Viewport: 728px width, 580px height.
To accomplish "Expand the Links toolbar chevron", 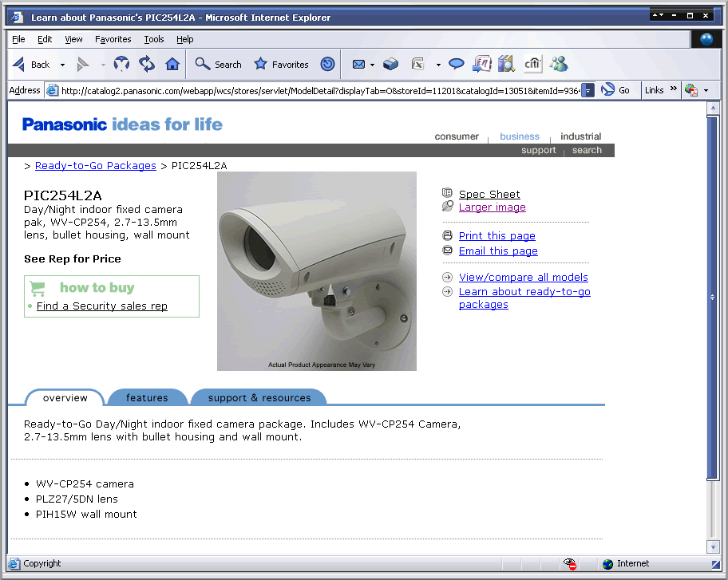I will (673, 89).
